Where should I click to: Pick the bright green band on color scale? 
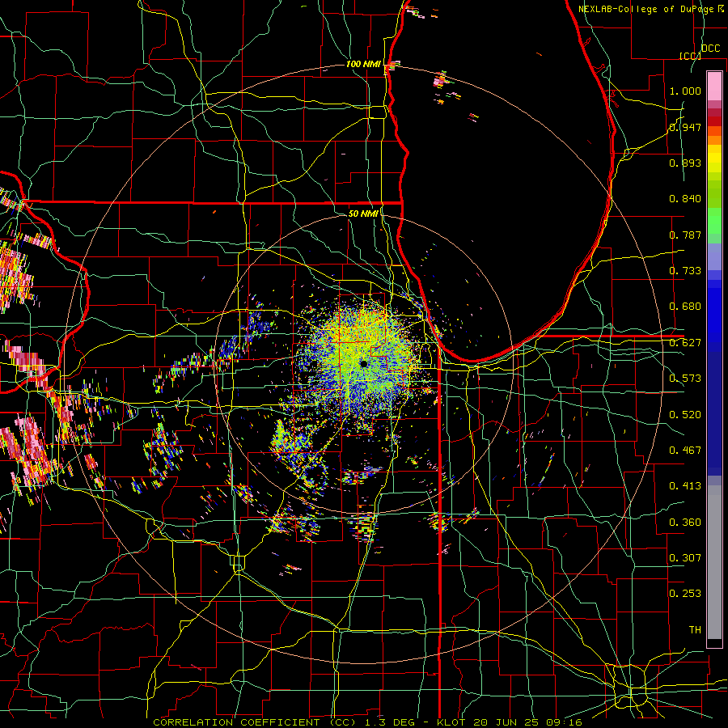click(x=714, y=221)
